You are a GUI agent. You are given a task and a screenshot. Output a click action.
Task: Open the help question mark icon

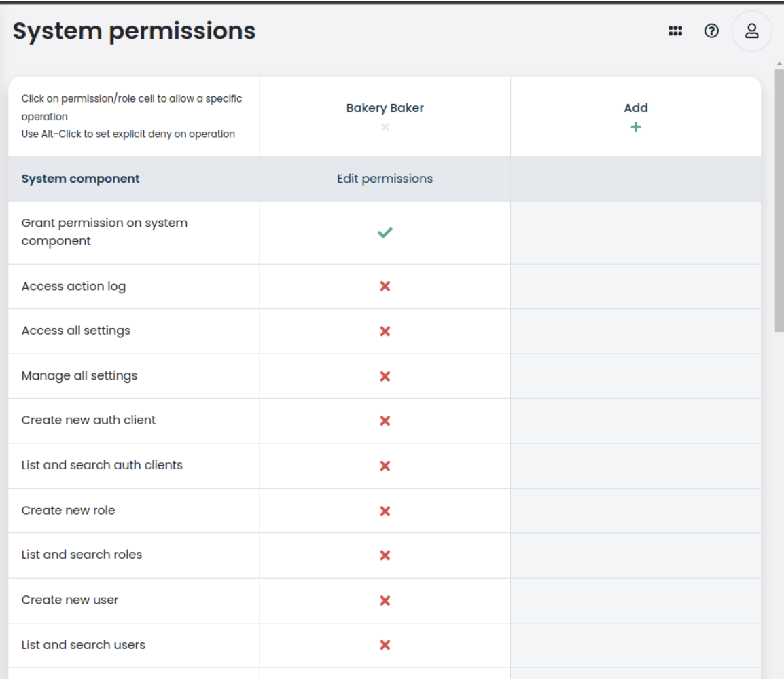(711, 31)
